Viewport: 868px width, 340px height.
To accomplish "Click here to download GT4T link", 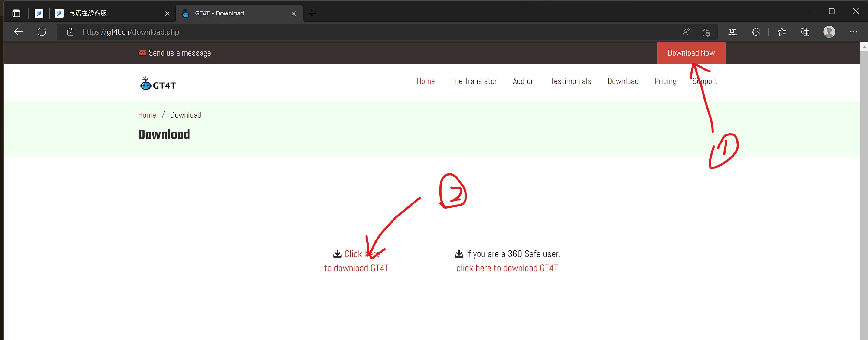I will point(356,261).
